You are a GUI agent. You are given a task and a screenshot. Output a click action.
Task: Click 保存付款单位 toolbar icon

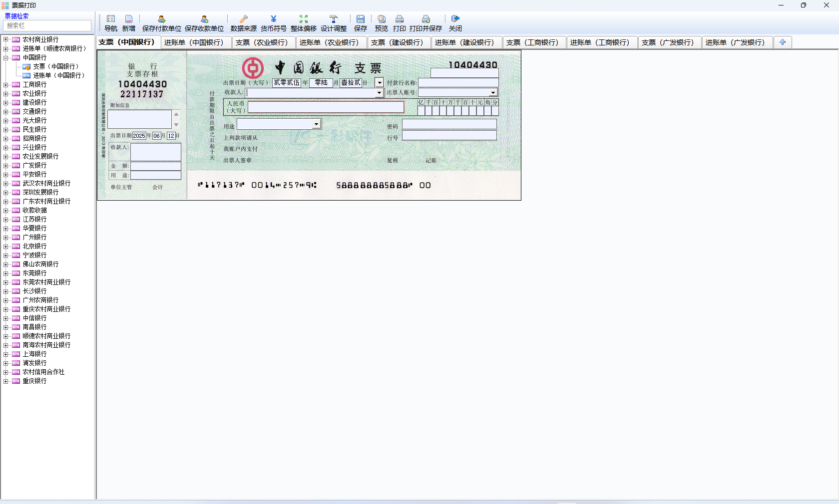point(162,23)
